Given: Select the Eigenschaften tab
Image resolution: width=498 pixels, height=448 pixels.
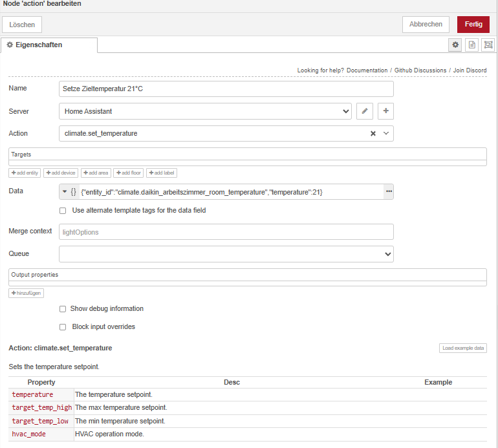Looking at the screenshot, I should 49,45.
